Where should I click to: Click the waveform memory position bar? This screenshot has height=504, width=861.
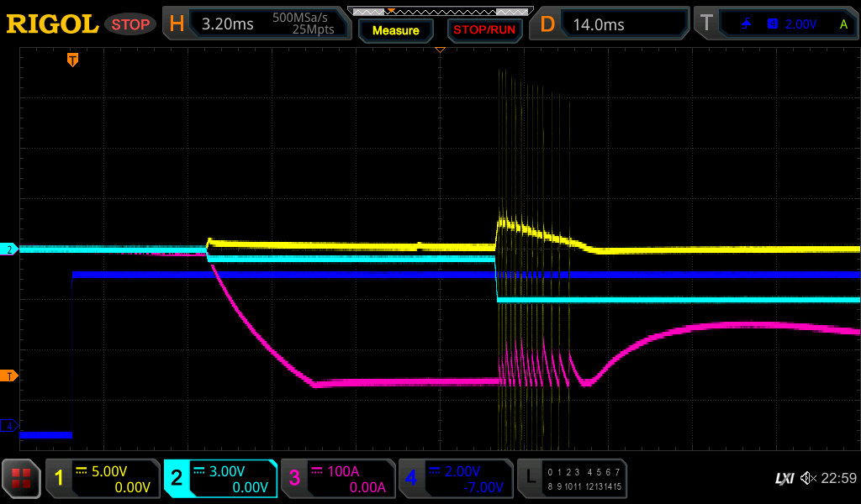pos(439,11)
